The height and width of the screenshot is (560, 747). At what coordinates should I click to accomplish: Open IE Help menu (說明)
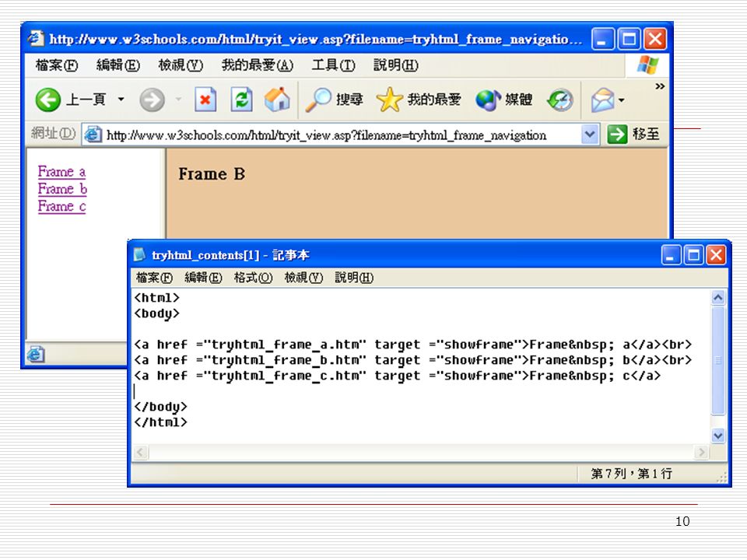395,65
